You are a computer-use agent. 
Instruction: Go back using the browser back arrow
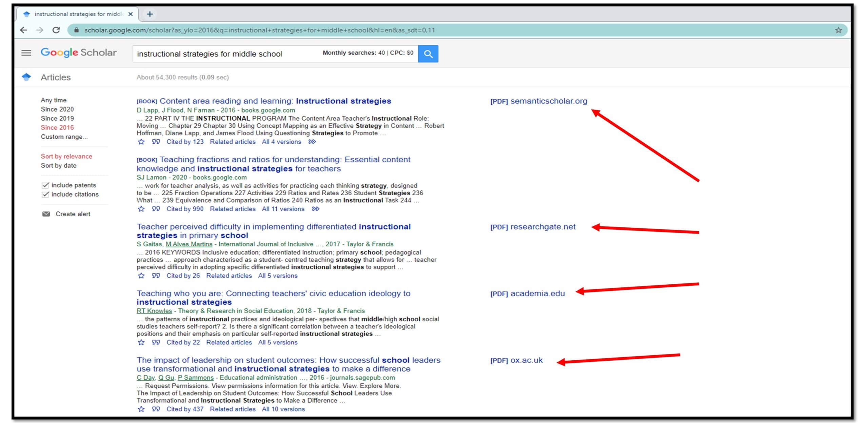23,30
